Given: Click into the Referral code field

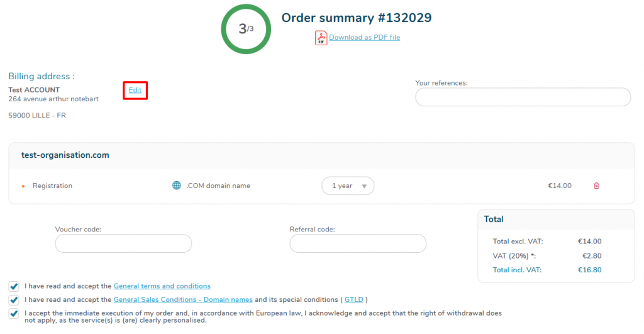Looking at the screenshot, I should [x=358, y=243].
